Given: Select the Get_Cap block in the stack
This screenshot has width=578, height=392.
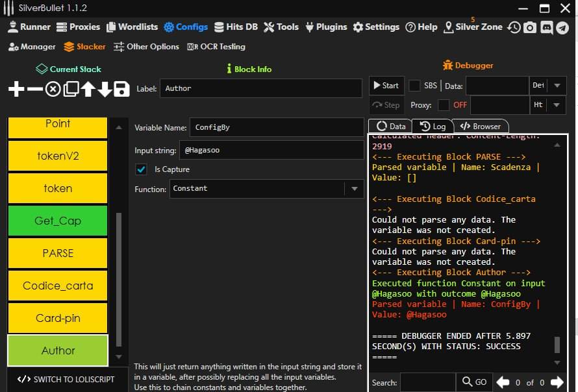Looking at the screenshot, I should pos(58,221).
